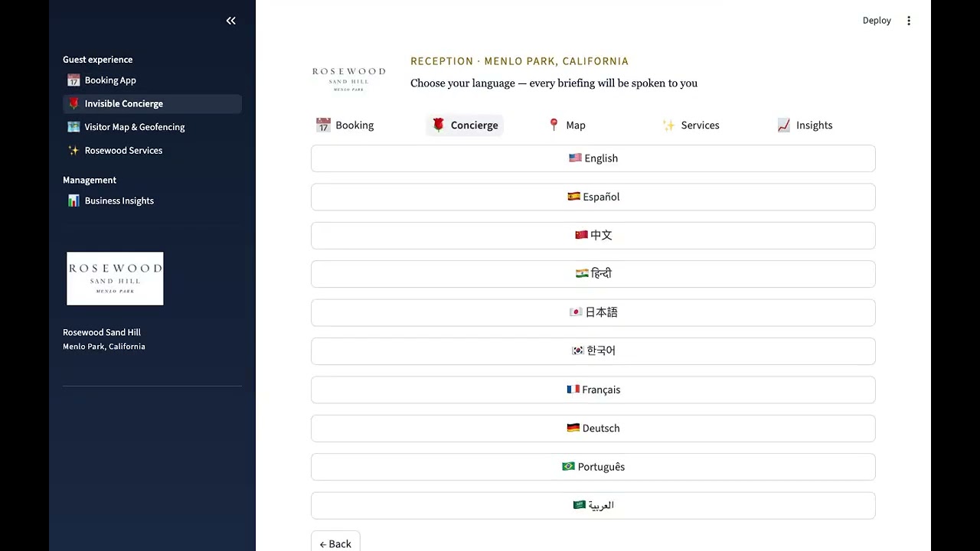The image size is (980, 551).
Task: Select the Español language option
Action: (593, 197)
